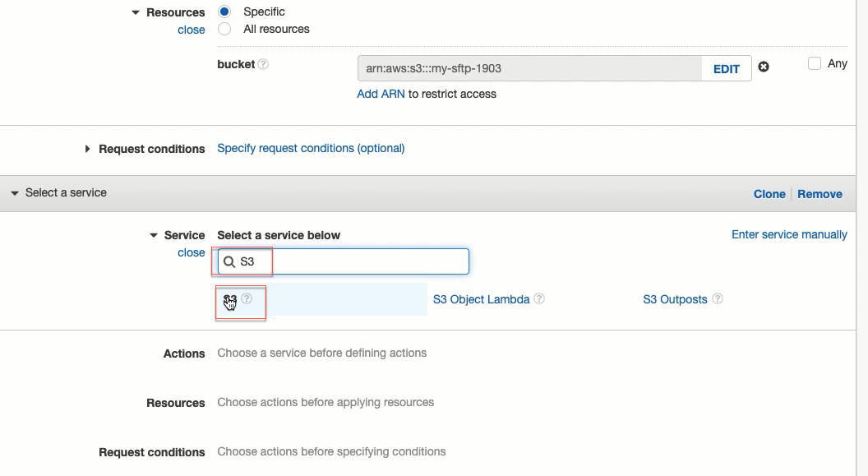868x476 pixels.
Task: Click EDIT on the bucket ARN field
Action: click(727, 68)
